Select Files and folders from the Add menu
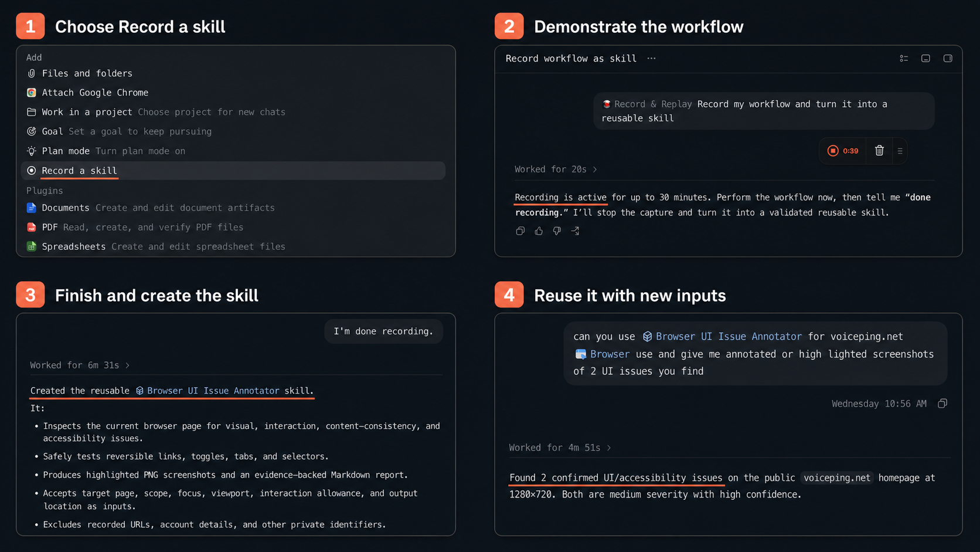 click(233, 73)
